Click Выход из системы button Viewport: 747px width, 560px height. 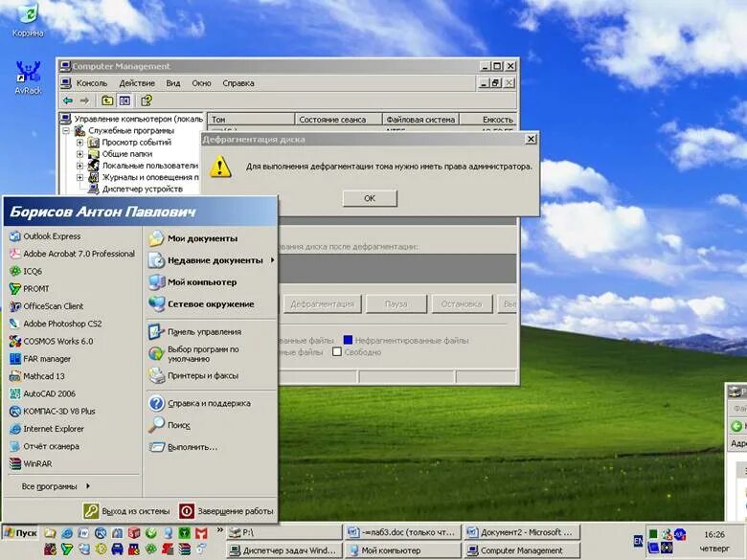(126, 511)
